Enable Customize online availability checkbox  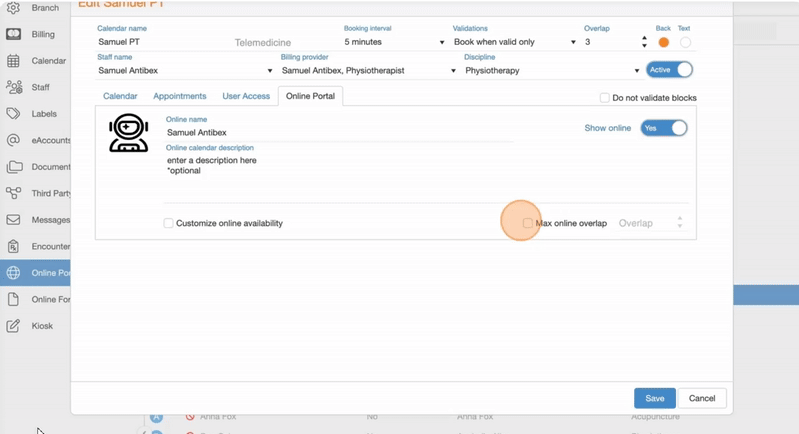[x=169, y=223]
